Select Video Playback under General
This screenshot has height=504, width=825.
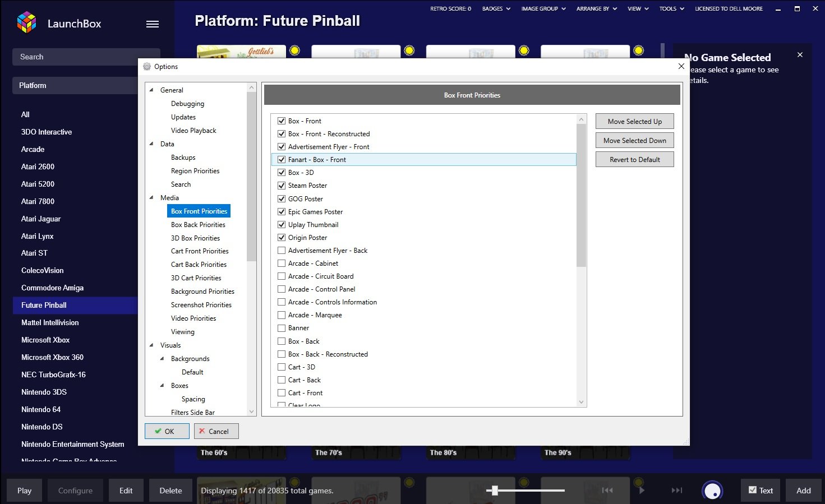193,130
